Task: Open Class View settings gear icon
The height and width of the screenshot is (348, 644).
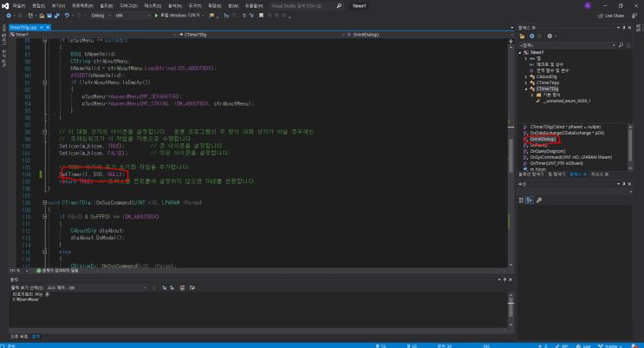Action: click(550, 36)
